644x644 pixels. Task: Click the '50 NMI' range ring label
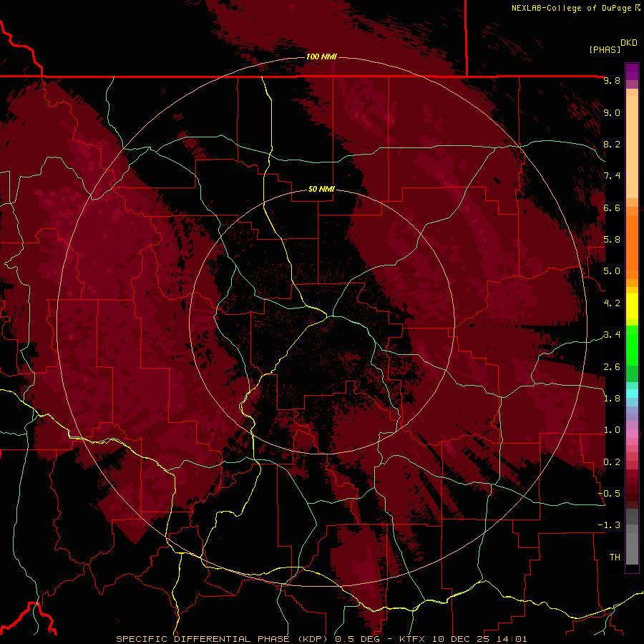point(321,189)
